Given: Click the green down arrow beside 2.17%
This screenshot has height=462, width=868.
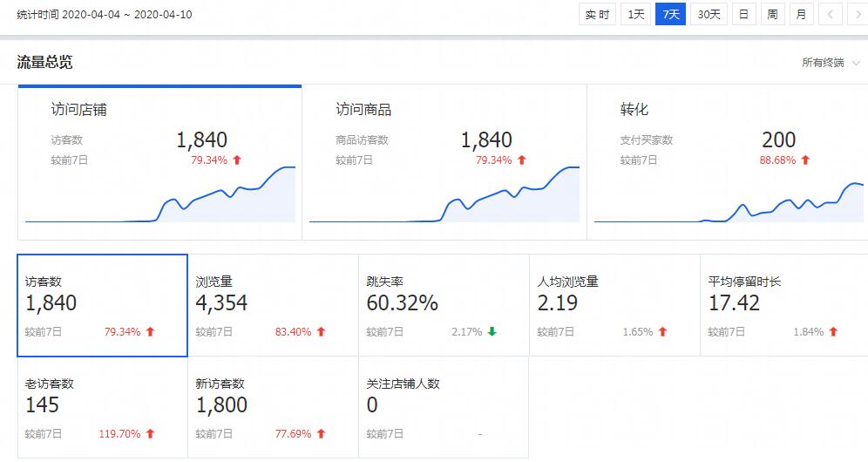Looking at the screenshot, I should pos(492,332).
